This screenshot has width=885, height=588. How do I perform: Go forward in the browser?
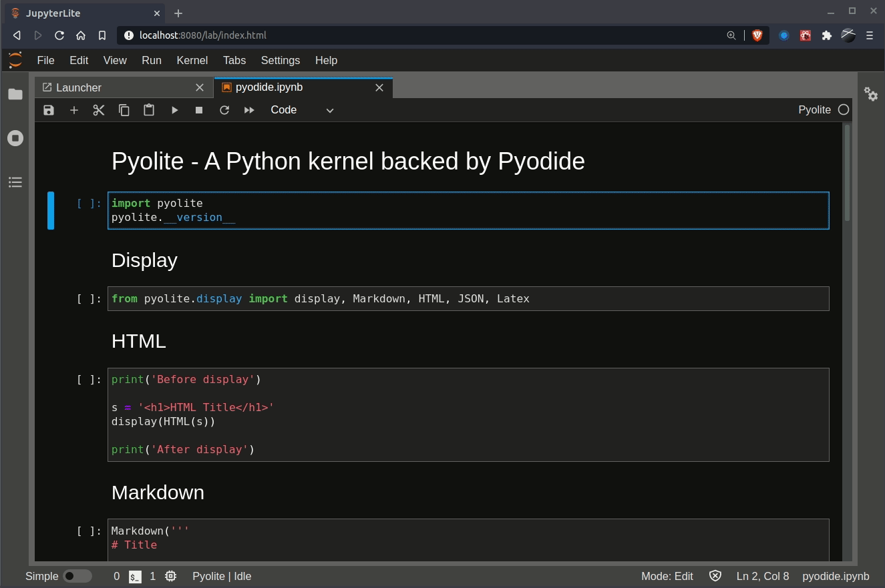click(x=38, y=35)
